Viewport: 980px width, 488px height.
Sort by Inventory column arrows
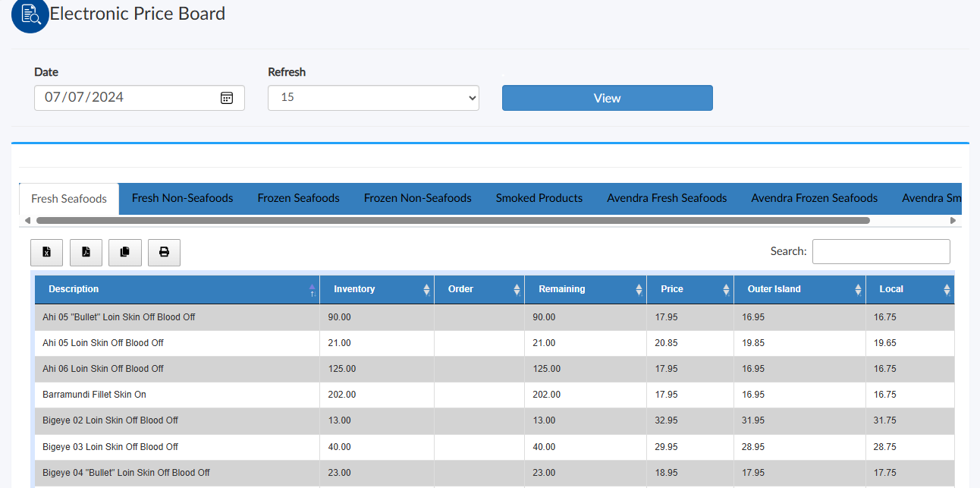[426, 290]
